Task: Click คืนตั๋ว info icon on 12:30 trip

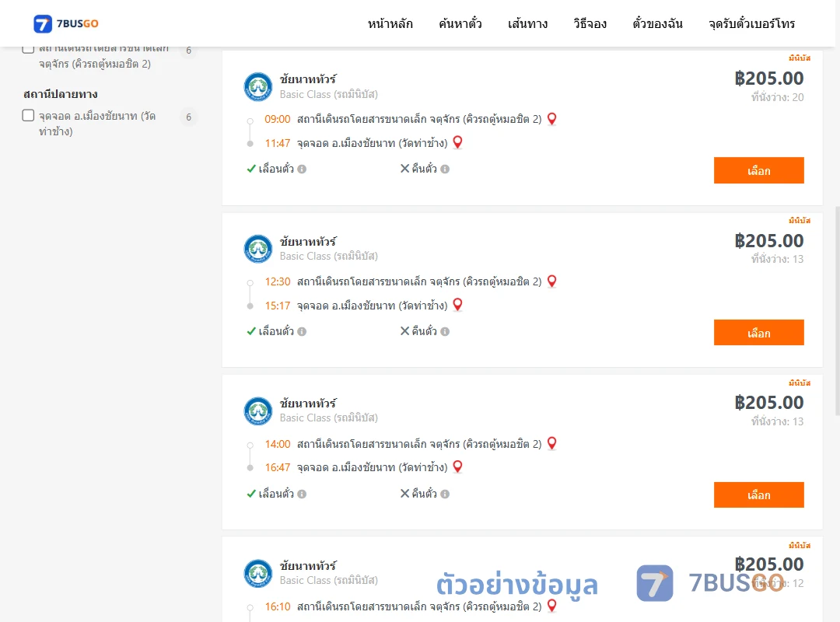Action: pyautogui.click(x=445, y=332)
